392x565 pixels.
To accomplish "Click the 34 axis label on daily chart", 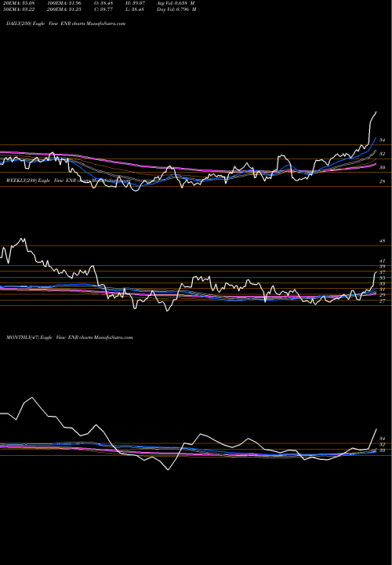I will (x=383, y=140).
